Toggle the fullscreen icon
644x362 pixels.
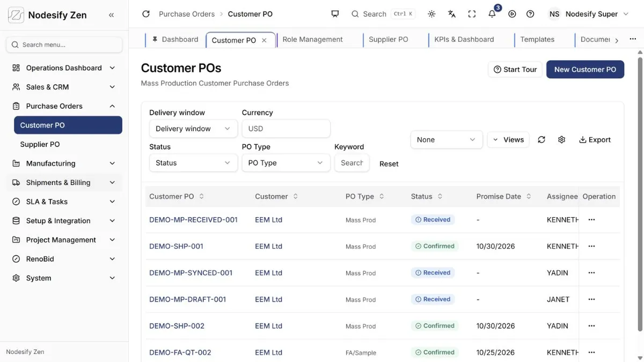[472, 14]
